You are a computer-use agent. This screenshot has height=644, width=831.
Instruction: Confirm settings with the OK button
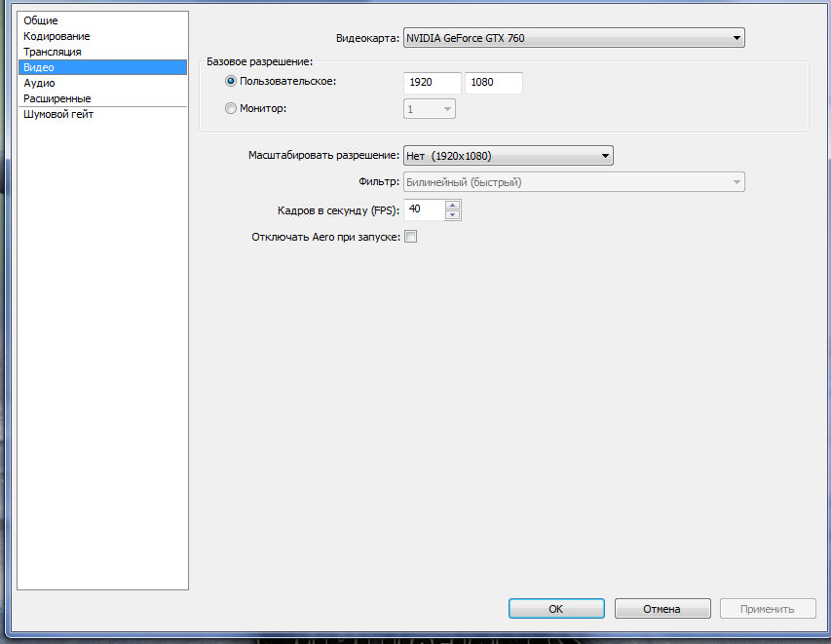click(556, 609)
